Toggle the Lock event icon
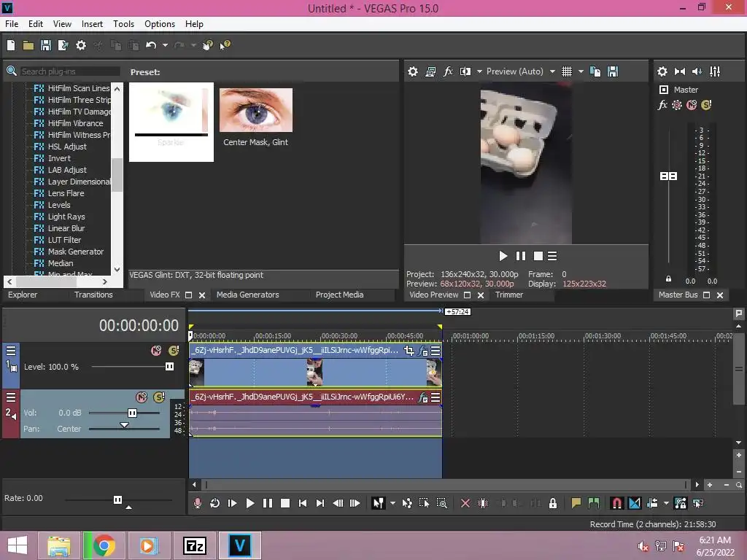This screenshot has height=560, width=747. pyautogui.click(x=553, y=503)
